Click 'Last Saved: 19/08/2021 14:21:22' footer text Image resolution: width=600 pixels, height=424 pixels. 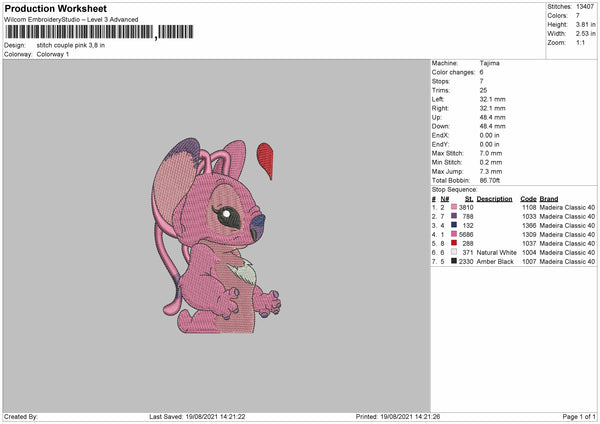(197, 416)
